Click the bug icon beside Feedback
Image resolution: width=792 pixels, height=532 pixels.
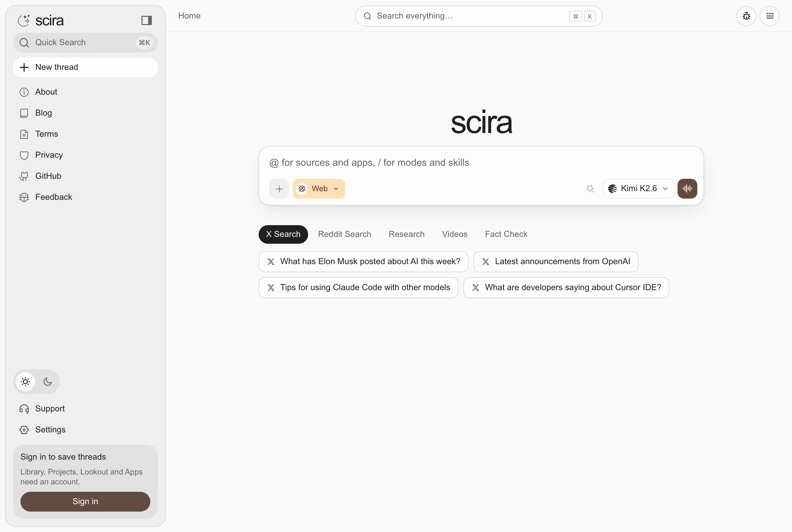pyautogui.click(x=24, y=197)
